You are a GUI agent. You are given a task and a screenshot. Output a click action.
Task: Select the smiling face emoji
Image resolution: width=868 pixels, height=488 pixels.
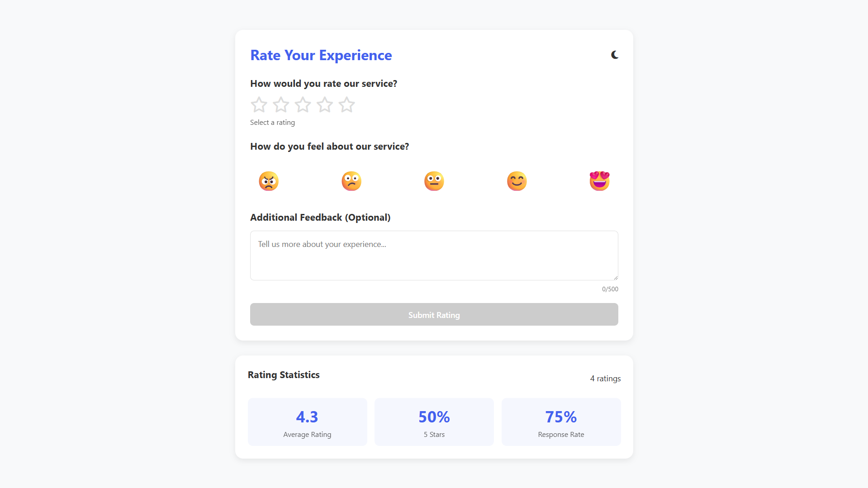point(517,181)
